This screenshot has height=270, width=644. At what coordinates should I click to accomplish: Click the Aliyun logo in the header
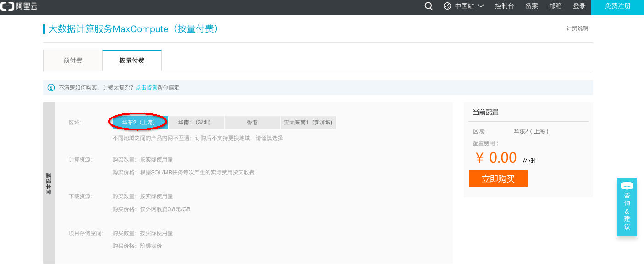(x=19, y=6)
